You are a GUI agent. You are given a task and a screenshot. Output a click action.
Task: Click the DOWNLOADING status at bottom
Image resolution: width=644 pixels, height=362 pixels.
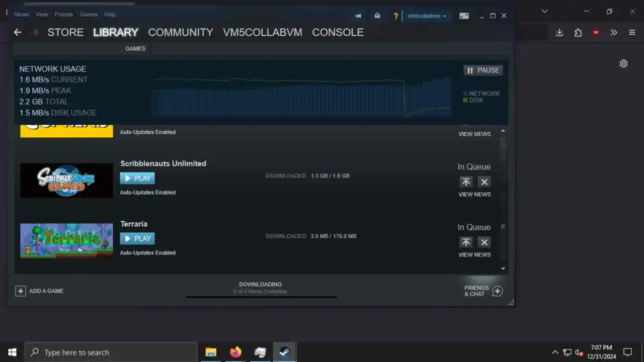coord(260,285)
